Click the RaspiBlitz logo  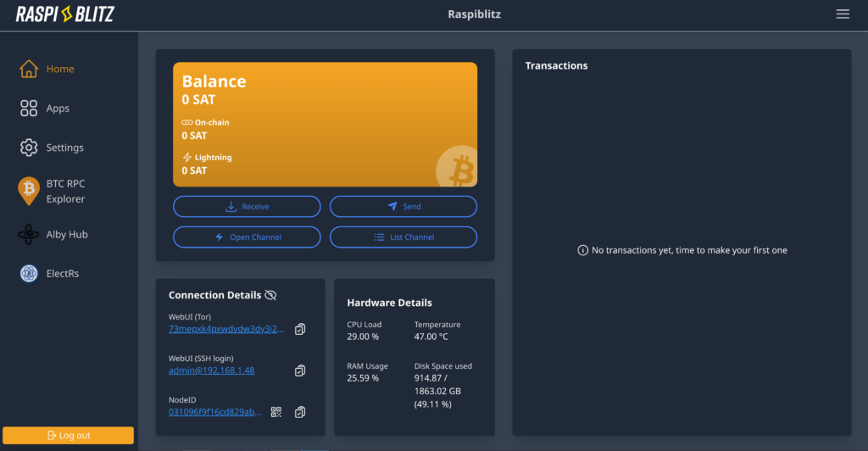pos(64,14)
